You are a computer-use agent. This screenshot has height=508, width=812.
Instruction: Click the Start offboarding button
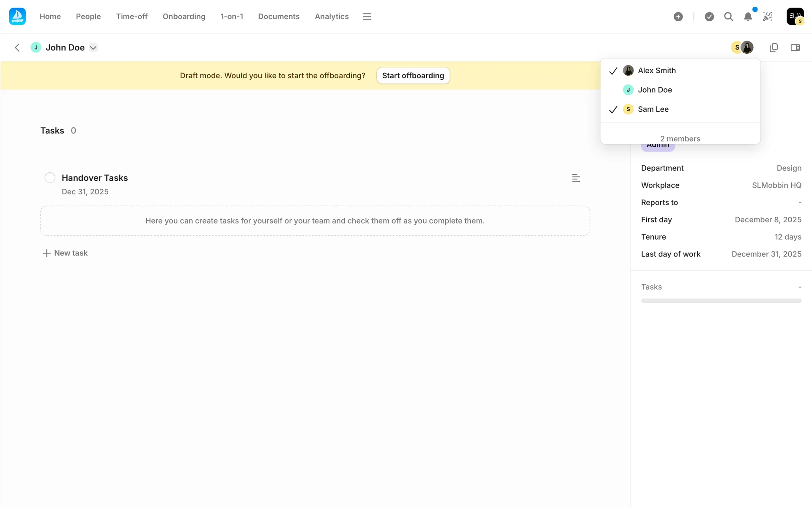pyautogui.click(x=413, y=75)
